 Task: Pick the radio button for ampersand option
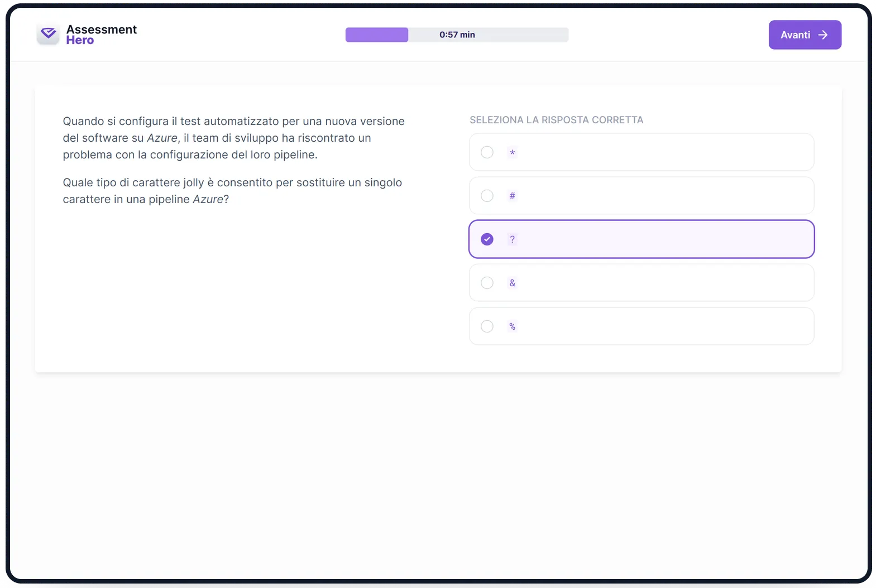point(487,283)
